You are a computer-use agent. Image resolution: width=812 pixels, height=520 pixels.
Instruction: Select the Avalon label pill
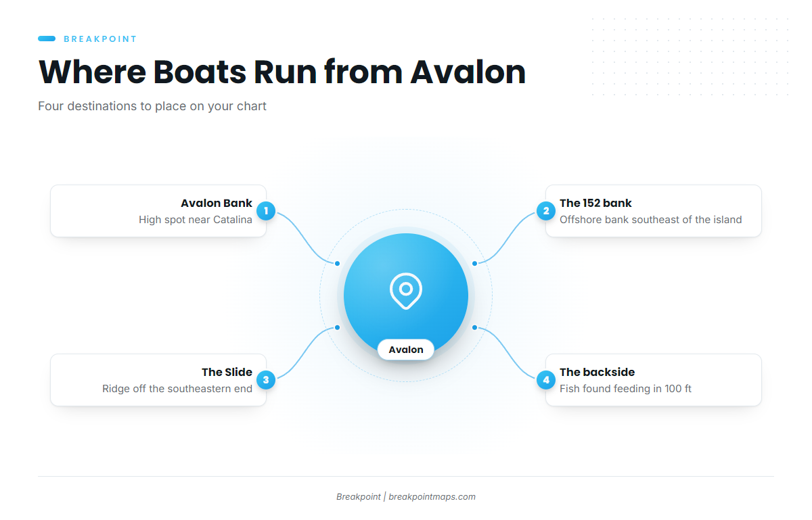(x=406, y=350)
